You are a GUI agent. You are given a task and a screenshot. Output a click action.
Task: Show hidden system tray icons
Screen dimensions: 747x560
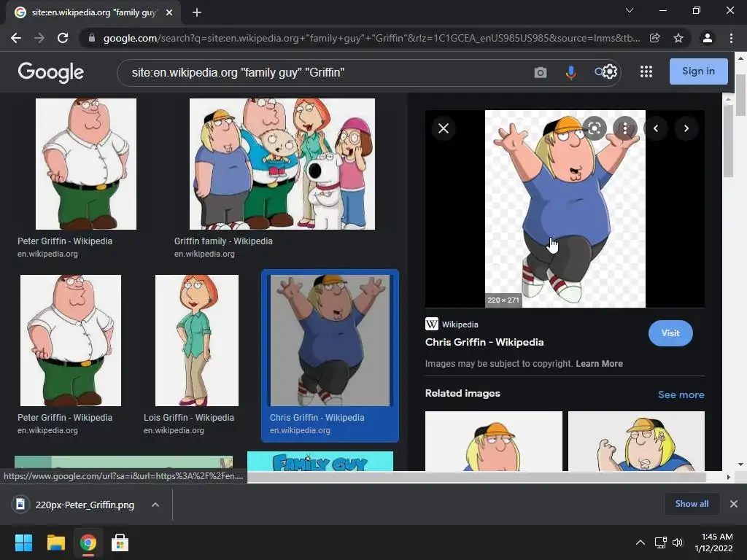click(x=640, y=542)
